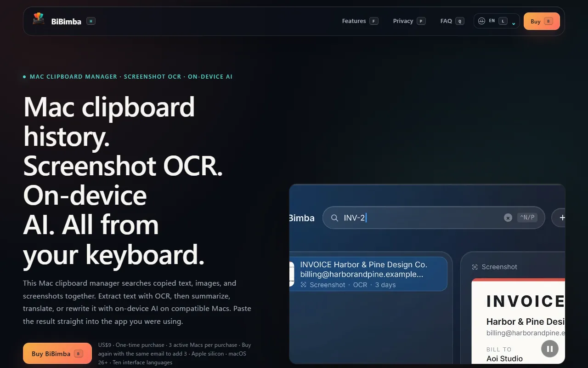Click the magnifier search icon
This screenshot has height=368, width=588.
pyautogui.click(x=334, y=218)
